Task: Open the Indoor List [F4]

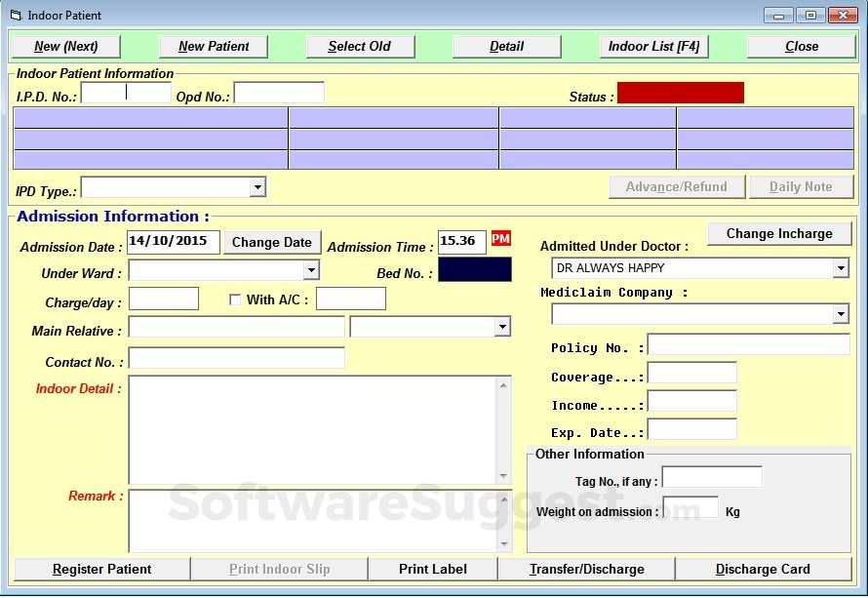Action: (x=653, y=46)
